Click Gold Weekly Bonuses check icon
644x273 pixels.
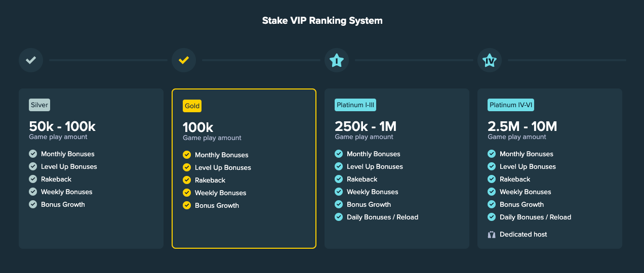tap(187, 193)
